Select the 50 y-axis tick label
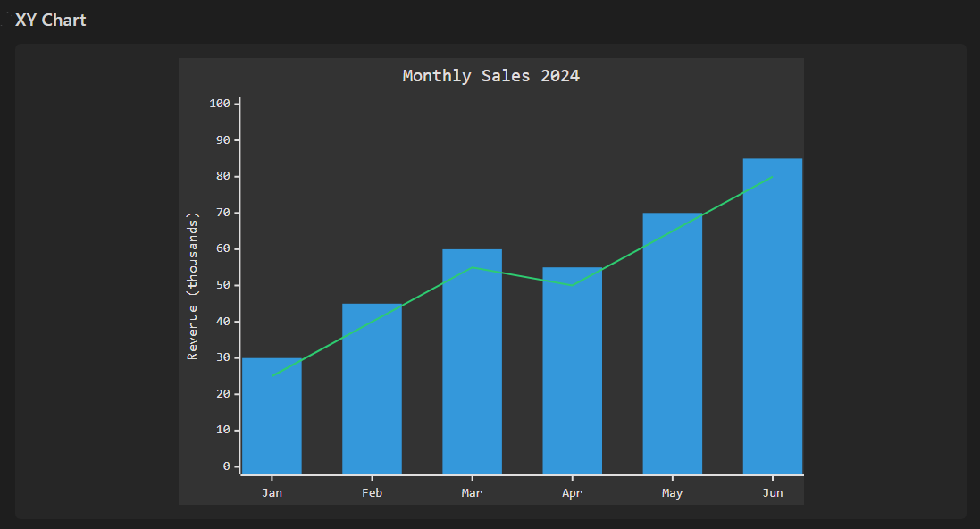 coord(222,285)
